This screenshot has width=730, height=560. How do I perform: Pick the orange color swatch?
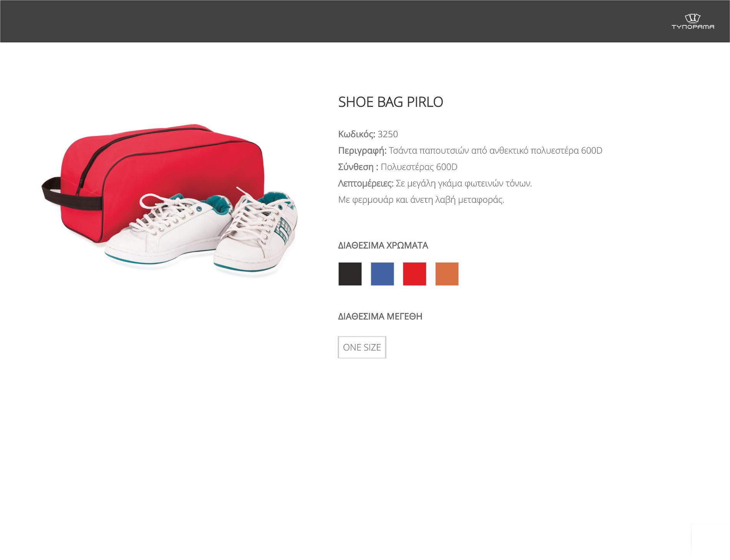[x=447, y=274]
